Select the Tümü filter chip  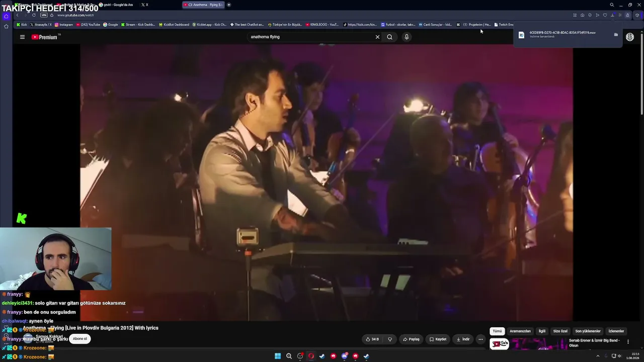point(497,331)
